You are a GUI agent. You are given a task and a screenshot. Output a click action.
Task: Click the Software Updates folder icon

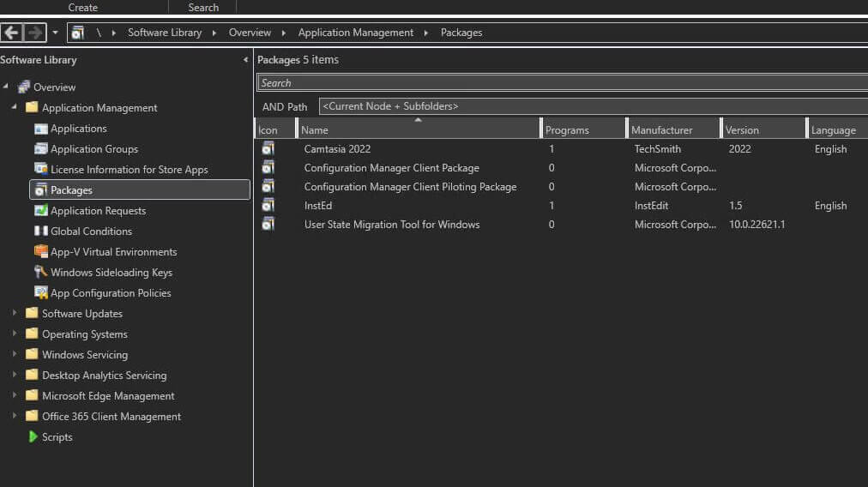pos(32,313)
